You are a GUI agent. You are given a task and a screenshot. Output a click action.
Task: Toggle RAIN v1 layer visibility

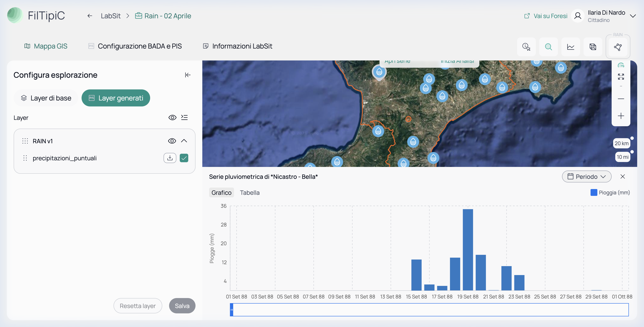click(x=172, y=141)
